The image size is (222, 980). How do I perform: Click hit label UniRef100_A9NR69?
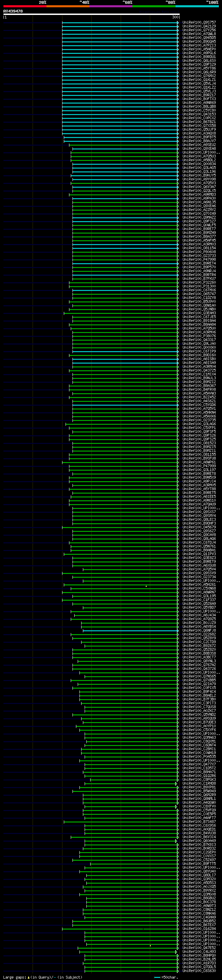(199, 103)
